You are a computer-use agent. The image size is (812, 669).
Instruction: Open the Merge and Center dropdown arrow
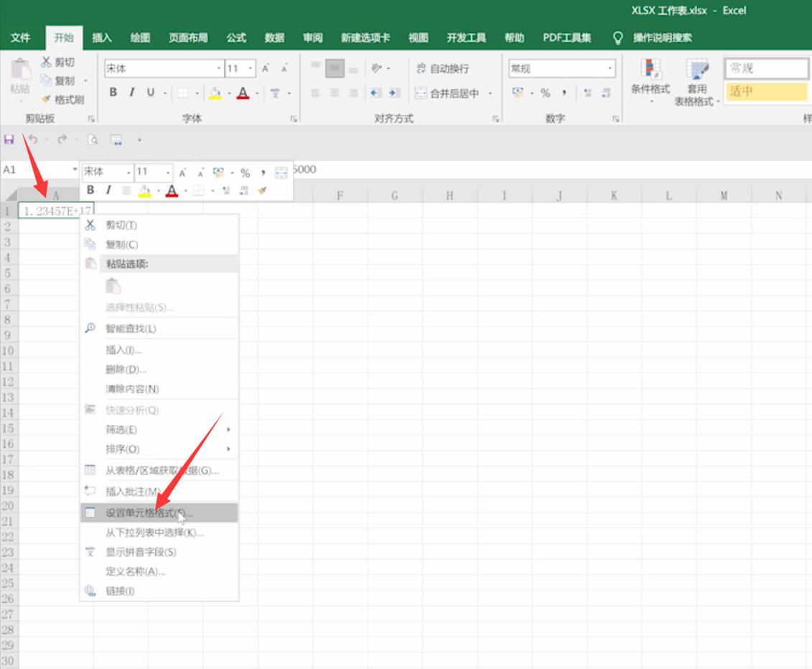coord(490,93)
